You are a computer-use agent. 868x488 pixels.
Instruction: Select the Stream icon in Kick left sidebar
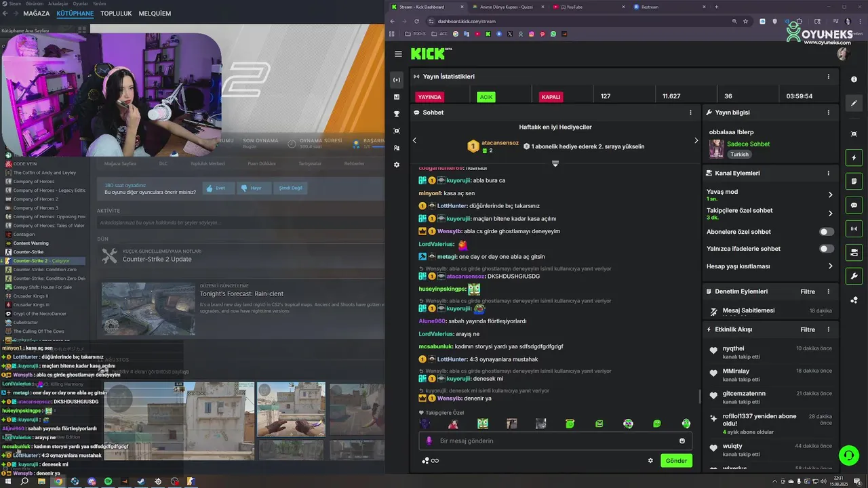coord(397,80)
